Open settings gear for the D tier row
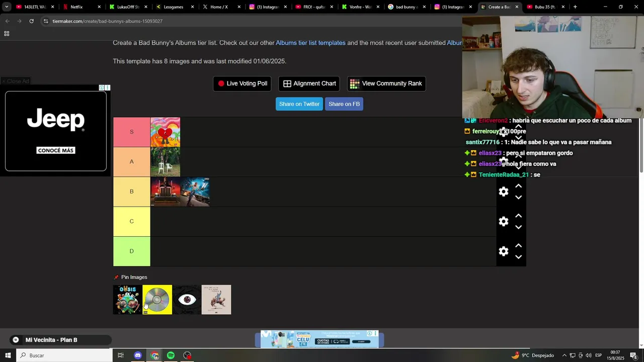Screen dimensions: 644x362 tap(504, 251)
